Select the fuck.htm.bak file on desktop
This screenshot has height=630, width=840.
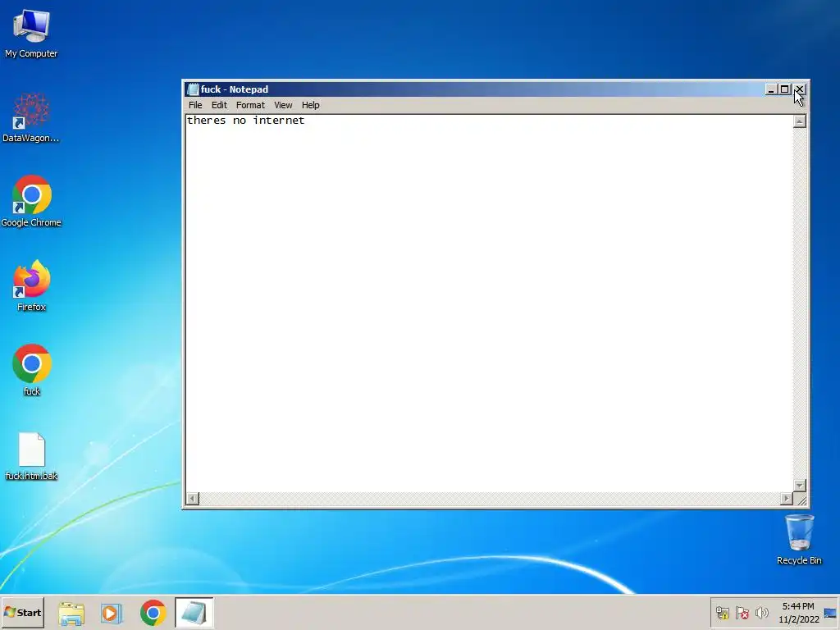(31, 456)
